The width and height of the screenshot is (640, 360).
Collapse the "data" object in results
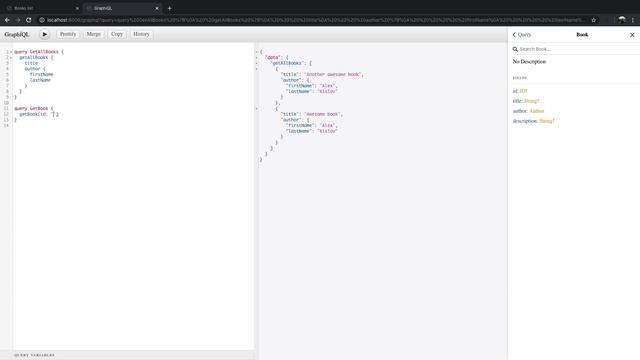point(256,58)
